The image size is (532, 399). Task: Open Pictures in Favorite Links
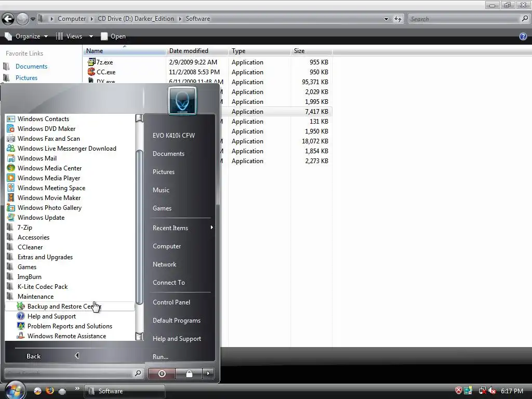(x=26, y=78)
